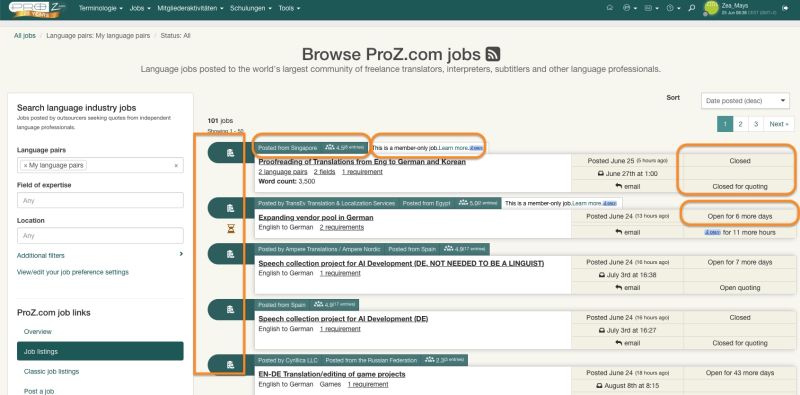This screenshot has height=395, width=800.
Task: Click Posted by Cyrillica LLC tag
Action: tap(288, 360)
